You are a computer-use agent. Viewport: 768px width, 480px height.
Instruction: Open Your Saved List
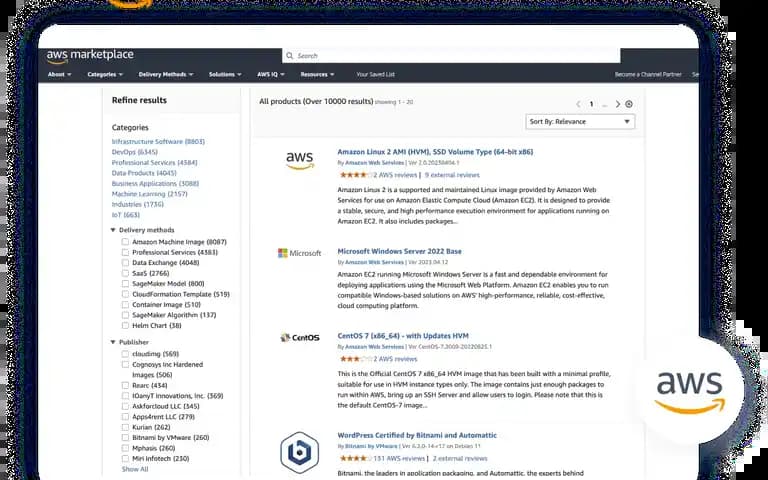(375, 74)
